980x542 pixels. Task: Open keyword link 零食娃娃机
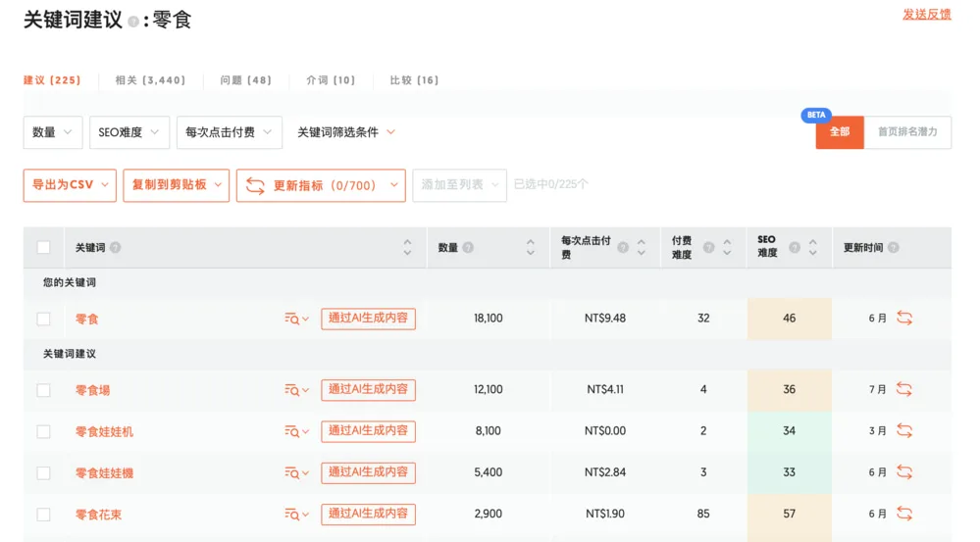point(104,431)
